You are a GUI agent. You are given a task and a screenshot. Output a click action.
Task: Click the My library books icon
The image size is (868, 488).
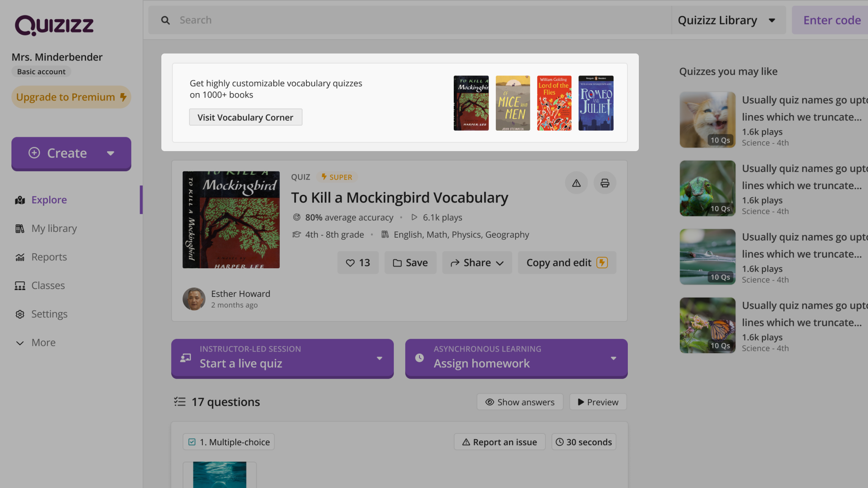click(20, 229)
